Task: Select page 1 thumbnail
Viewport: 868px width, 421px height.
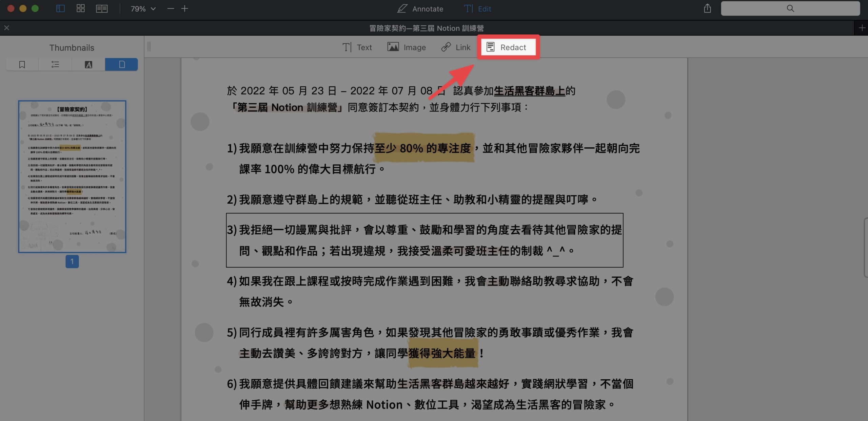Action: [72, 176]
